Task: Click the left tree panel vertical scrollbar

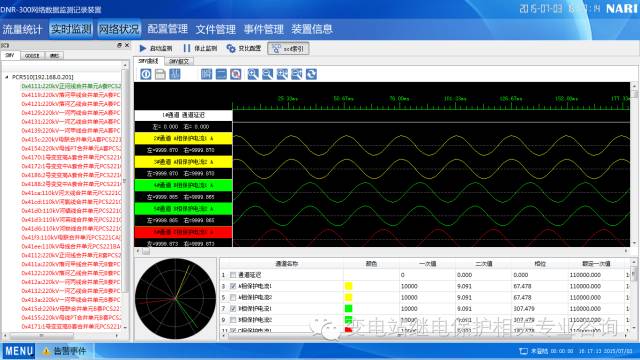Action: [125, 195]
